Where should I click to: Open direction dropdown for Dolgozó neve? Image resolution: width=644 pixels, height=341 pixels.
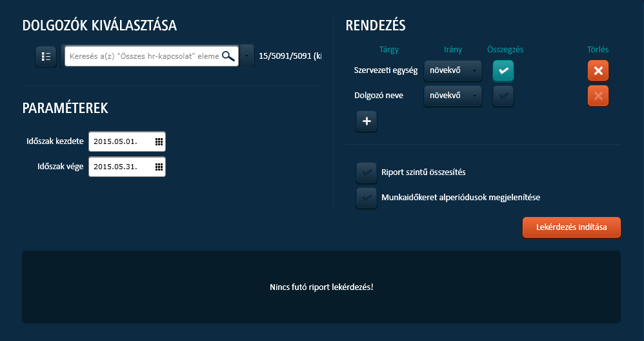[x=452, y=96]
